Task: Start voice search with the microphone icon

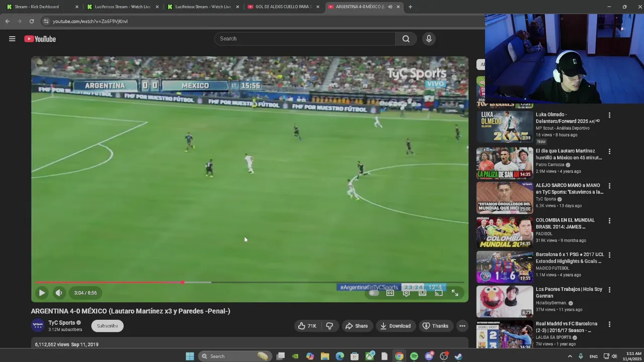Action: click(x=429, y=39)
